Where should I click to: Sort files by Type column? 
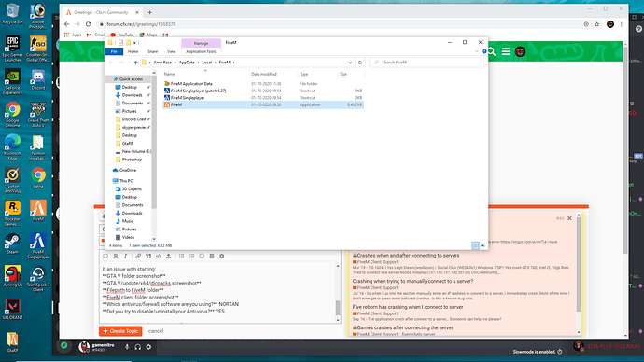(x=304, y=74)
